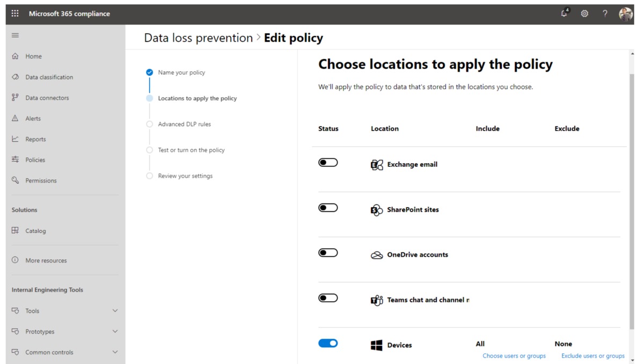Click the Microsoft 365 compliance title
The image size is (644, 364).
(69, 14)
